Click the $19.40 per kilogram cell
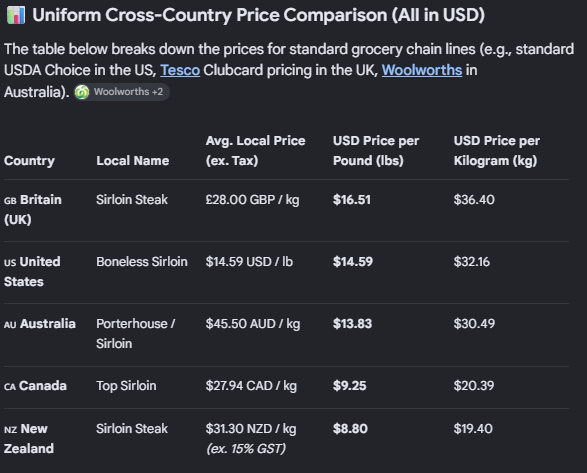 (x=473, y=428)
